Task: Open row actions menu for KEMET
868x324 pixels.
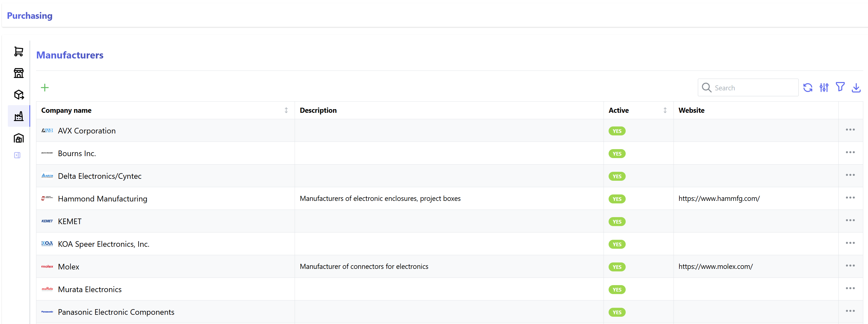Action: [850, 220]
